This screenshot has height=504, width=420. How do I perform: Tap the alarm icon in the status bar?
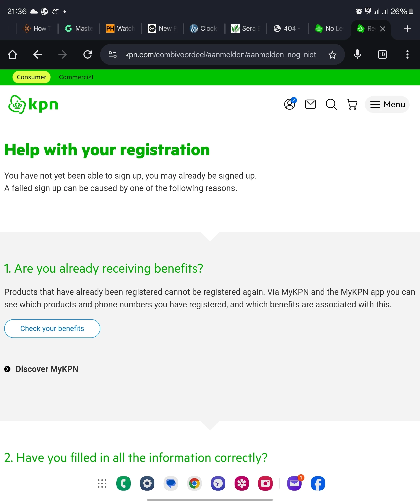pos(359,11)
